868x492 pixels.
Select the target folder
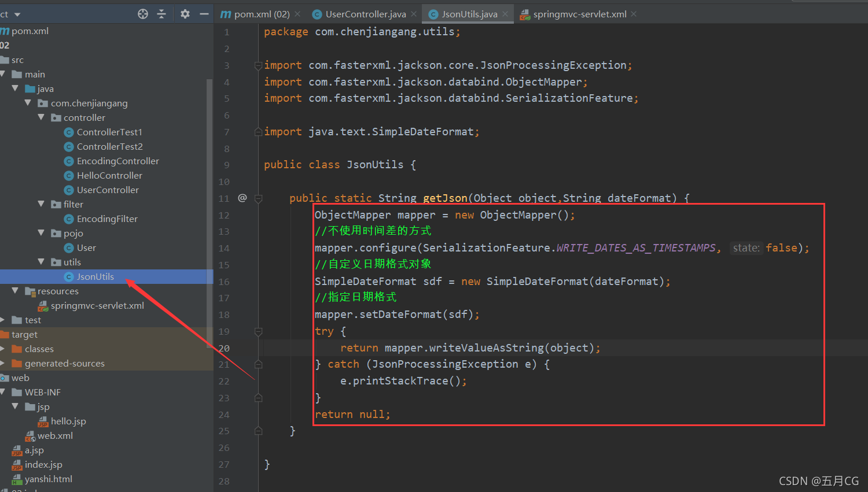coord(24,334)
